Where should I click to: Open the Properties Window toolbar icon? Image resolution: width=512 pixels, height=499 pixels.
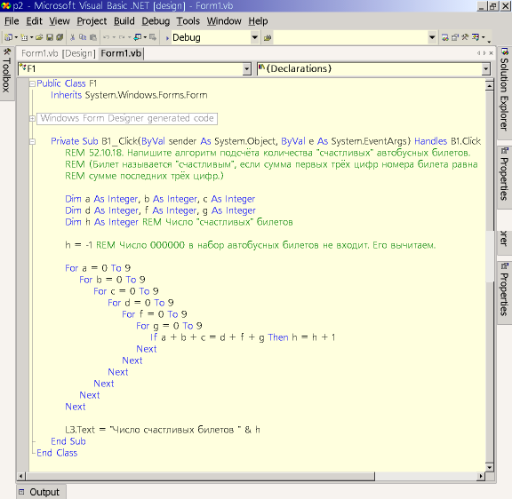coord(455,37)
